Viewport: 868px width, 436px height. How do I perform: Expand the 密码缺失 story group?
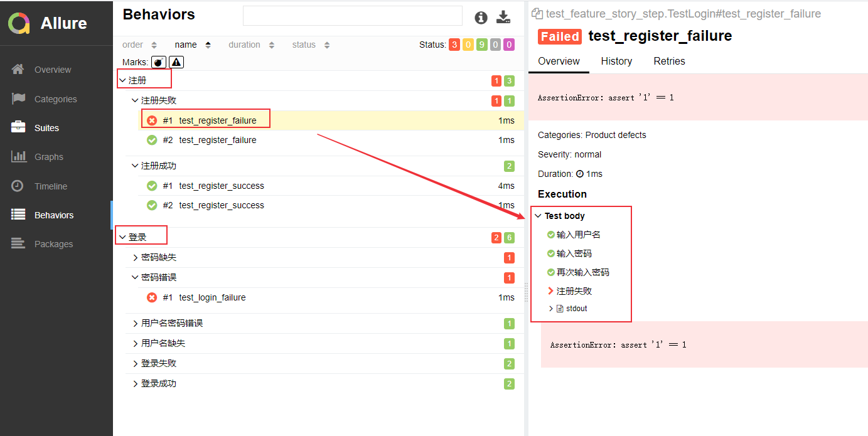pyautogui.click(x=159, y=257)
